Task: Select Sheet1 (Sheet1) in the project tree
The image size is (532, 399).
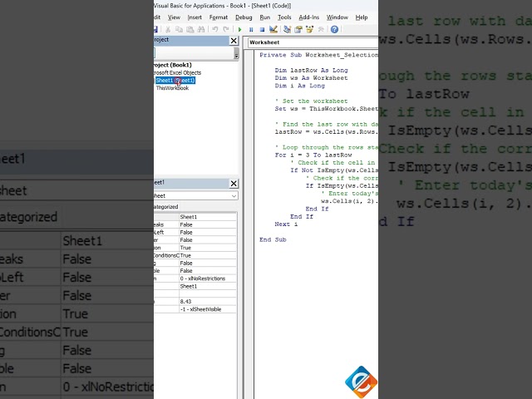Action: (175, 81)
